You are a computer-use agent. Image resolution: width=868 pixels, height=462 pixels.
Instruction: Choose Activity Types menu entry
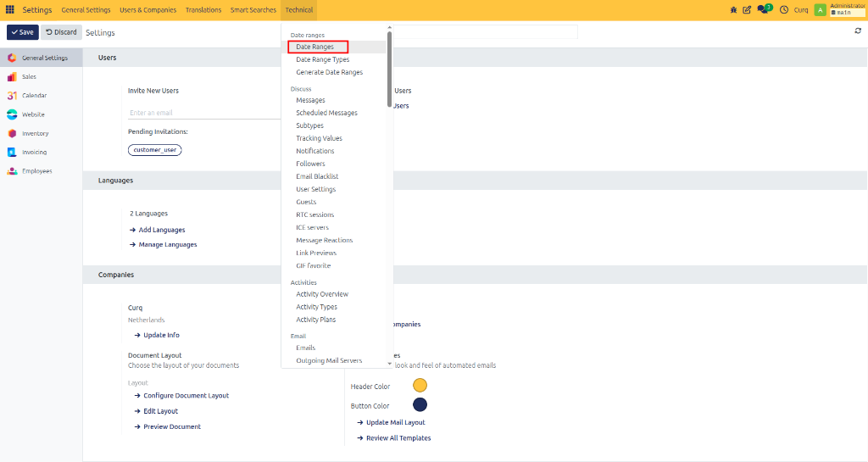tap(317, 307)
